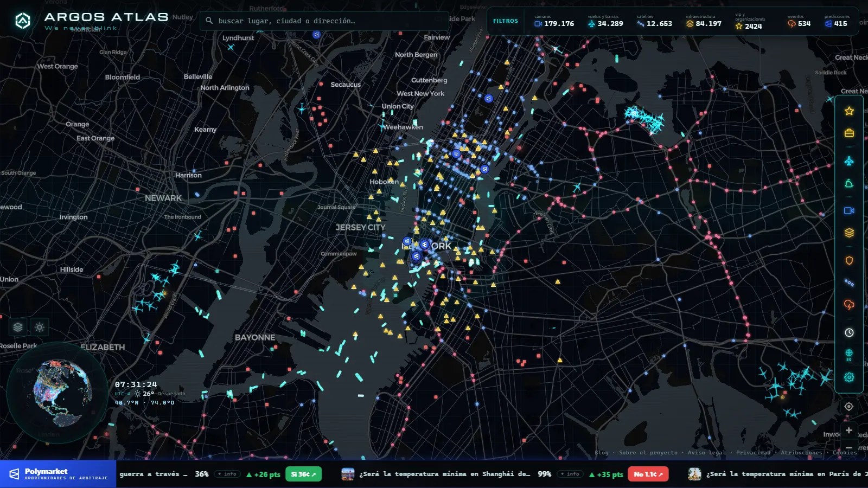
Task: Click the orange shield icon in sidebar
Action: pyautogui.click(x=849, y=260)
